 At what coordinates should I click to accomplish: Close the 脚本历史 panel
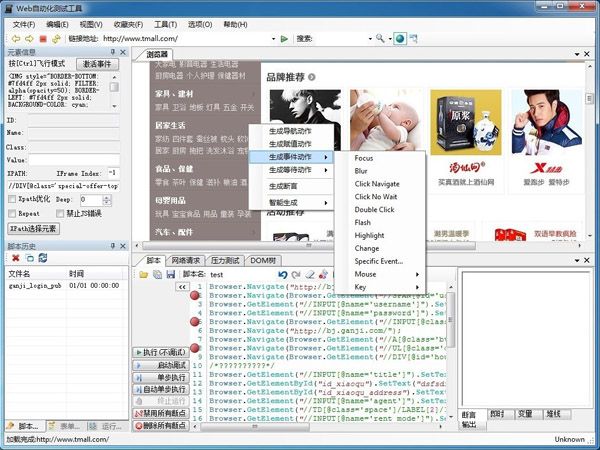[x=123, y=246]
